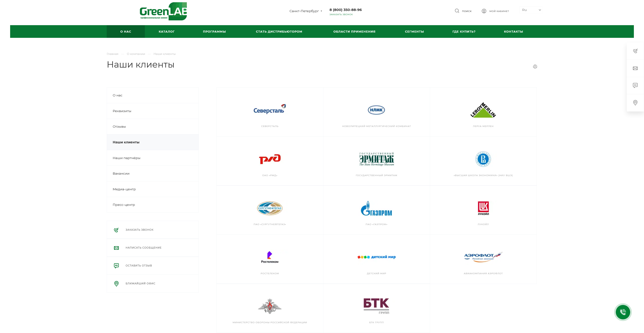
Task: Open the Leroy Merlin client logo
Action: click(483, 110)
